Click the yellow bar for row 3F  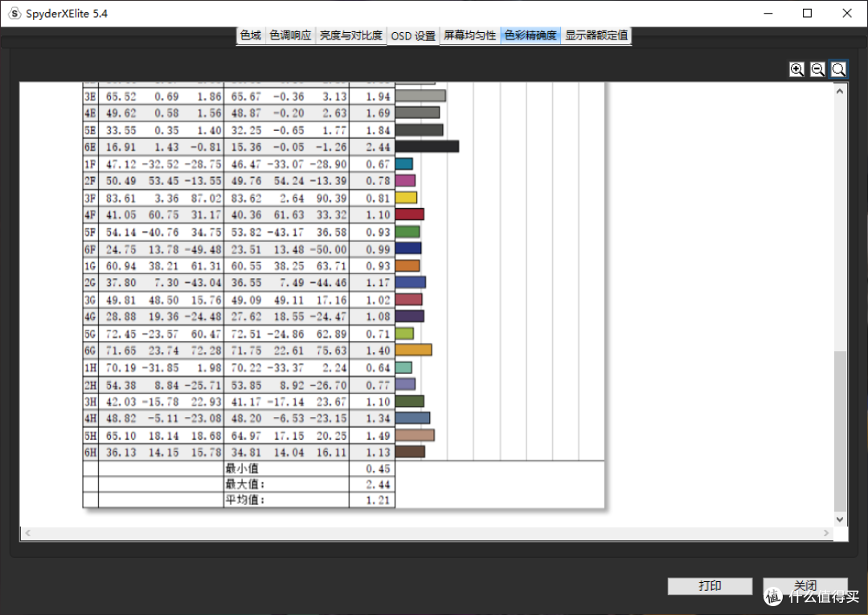point(406,198)
